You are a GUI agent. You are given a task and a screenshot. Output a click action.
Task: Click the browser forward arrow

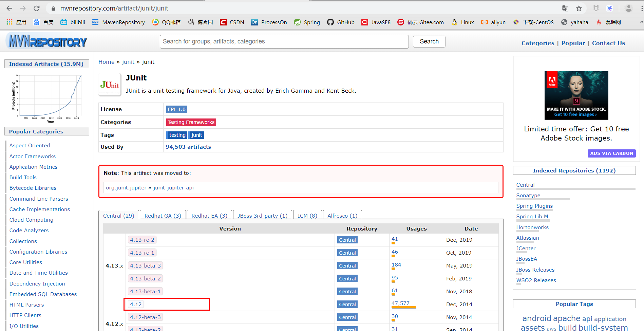coord(23,8)
